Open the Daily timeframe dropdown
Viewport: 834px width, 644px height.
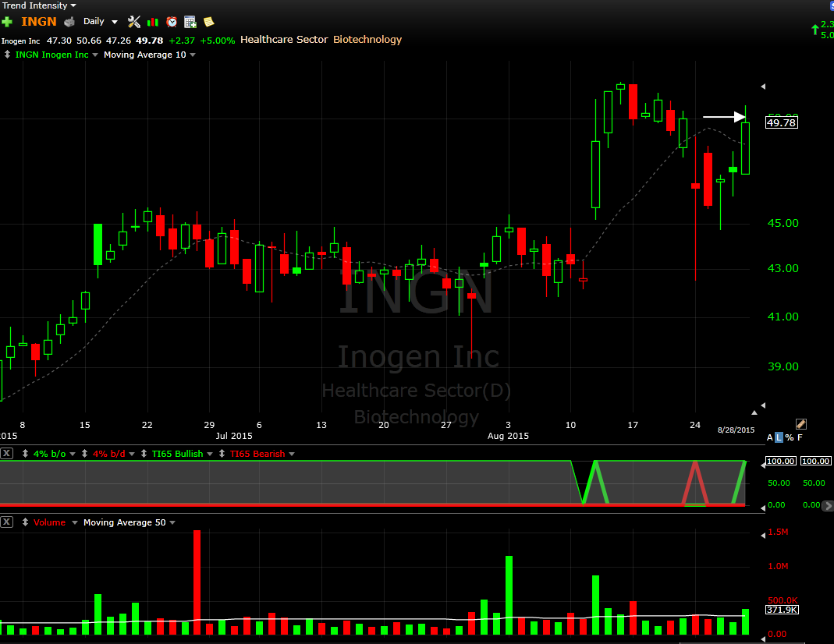[101, 22]
